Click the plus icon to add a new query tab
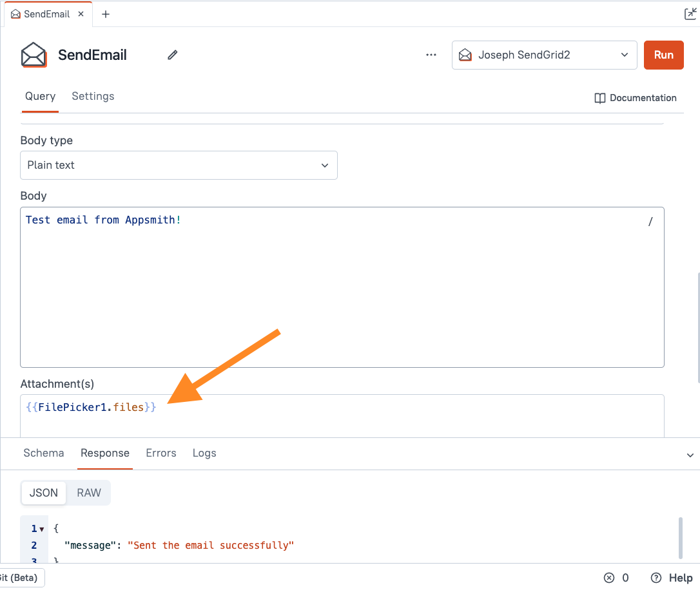 click(105, 13)
